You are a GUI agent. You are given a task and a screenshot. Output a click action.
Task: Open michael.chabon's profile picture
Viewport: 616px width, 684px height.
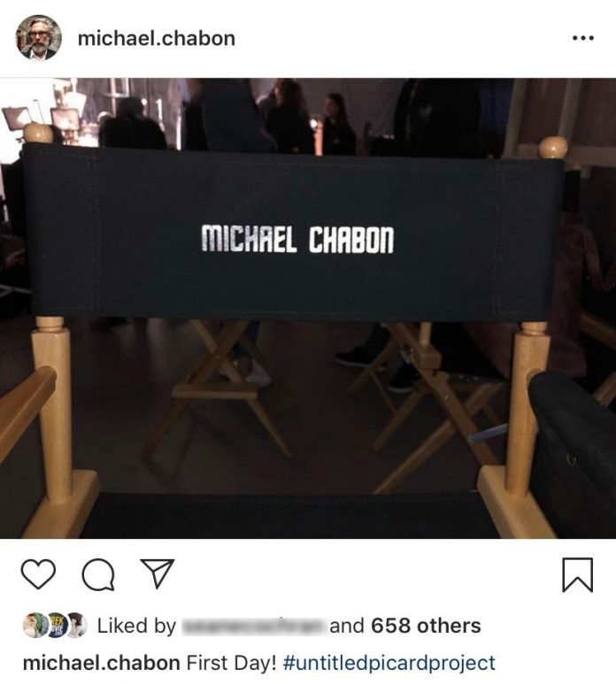[39, 37]
